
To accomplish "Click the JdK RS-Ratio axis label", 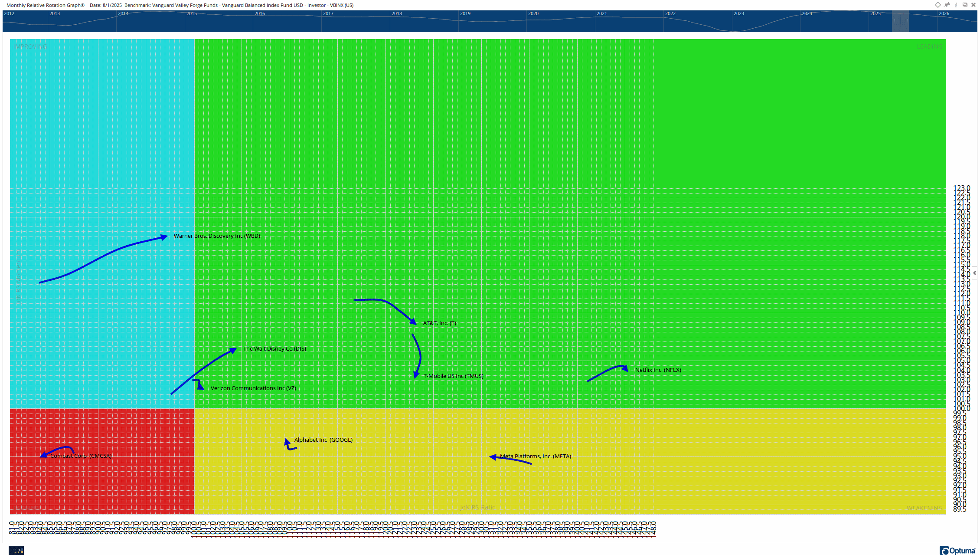I will click(477, 507).
